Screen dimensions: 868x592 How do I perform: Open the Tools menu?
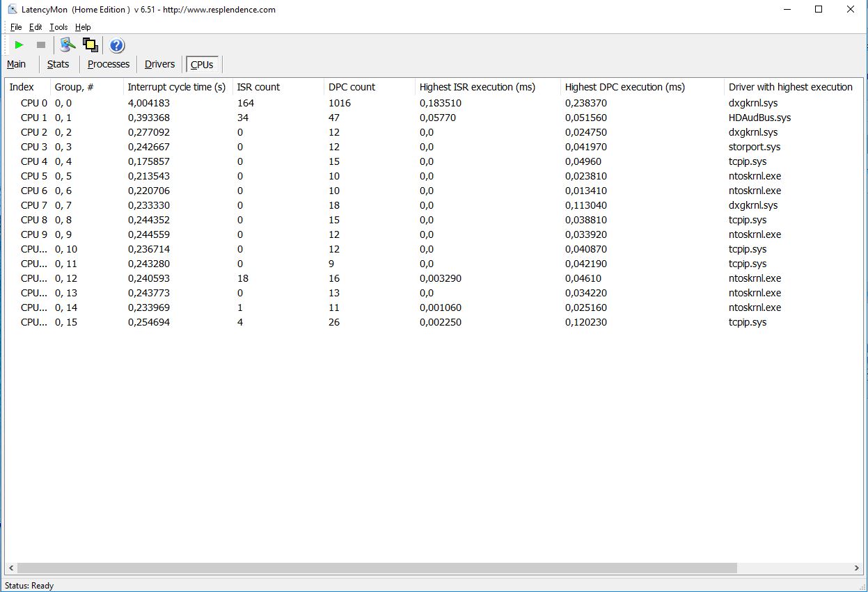(x=58, y=27)
